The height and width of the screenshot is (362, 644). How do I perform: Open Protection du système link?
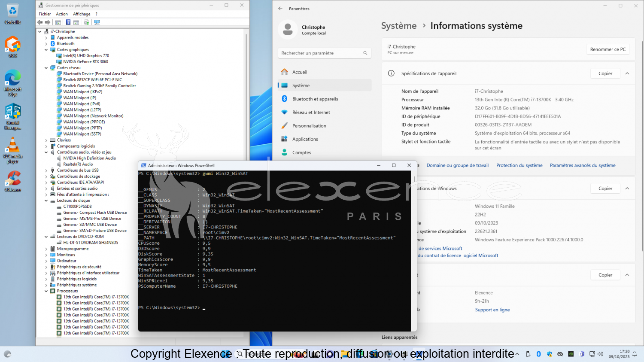(x=519, y=165)
